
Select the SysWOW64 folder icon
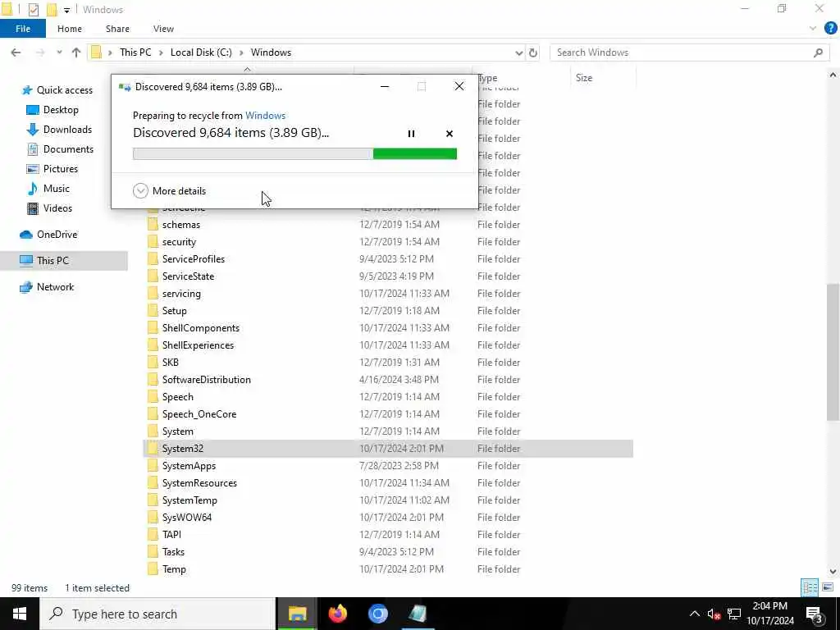[153, 518]
